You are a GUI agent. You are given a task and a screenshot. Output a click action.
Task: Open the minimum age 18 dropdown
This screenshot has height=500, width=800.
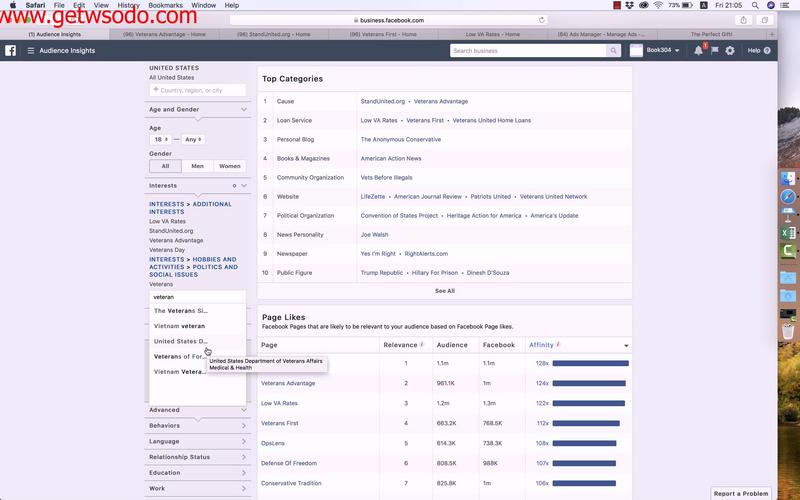click(161, 139)
